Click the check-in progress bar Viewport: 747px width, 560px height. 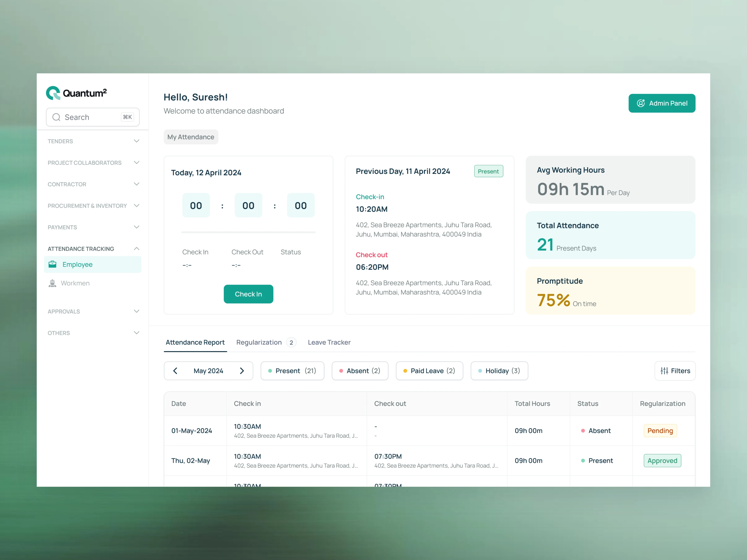click(248, 232)
